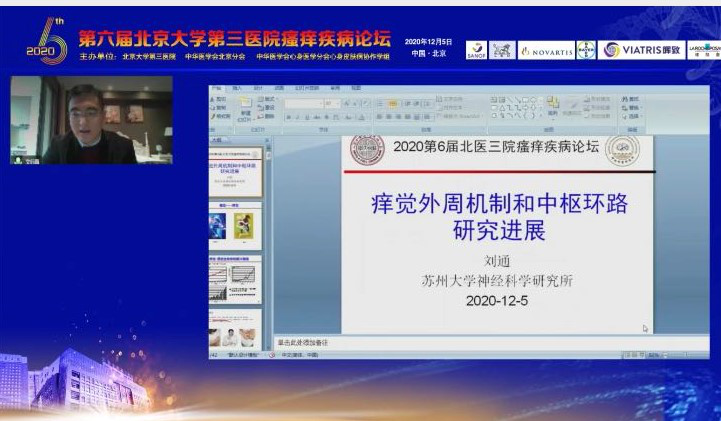The height and width of the screenshot is (421, 721).
Task: Toggle Bold formatting
Action: tap(288, 117)
